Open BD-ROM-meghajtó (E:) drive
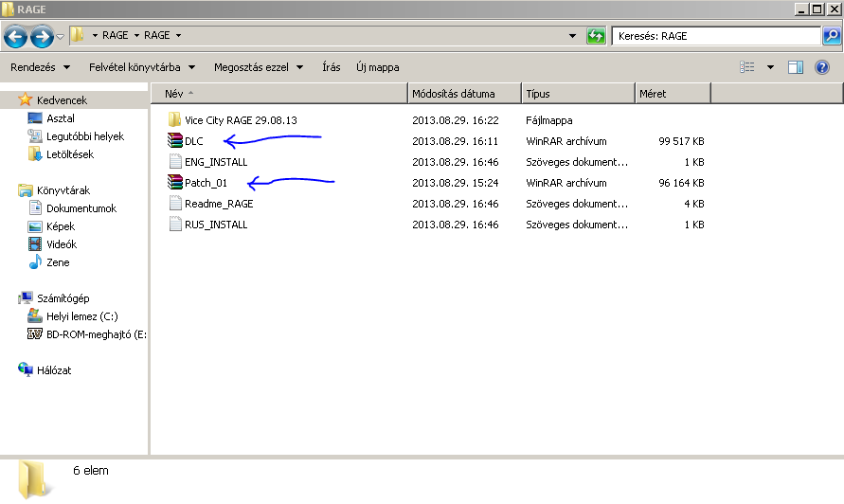This screenshot has height=504, width=844. (x=97, y=334)
